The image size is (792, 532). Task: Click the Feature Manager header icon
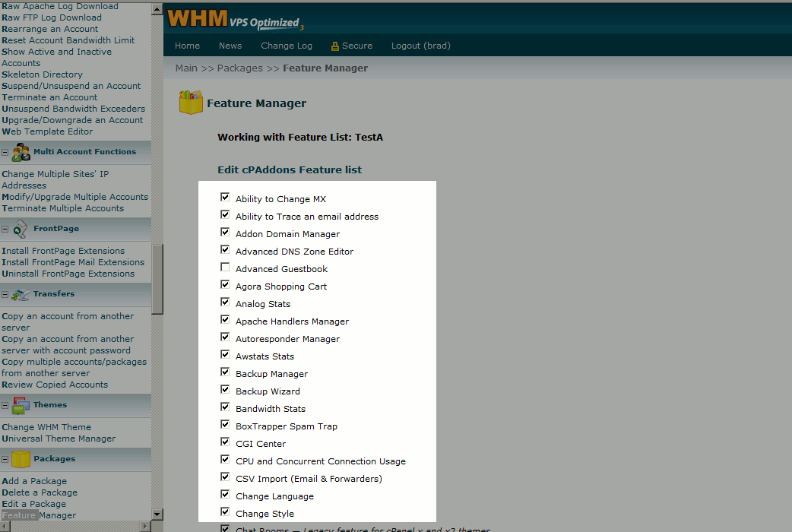coord(191,101)
